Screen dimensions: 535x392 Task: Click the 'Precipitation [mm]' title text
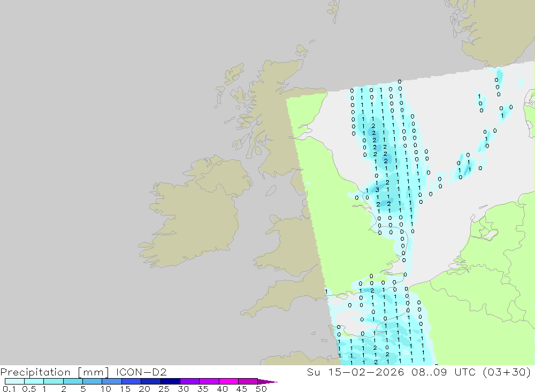click(x=55, y=372)
